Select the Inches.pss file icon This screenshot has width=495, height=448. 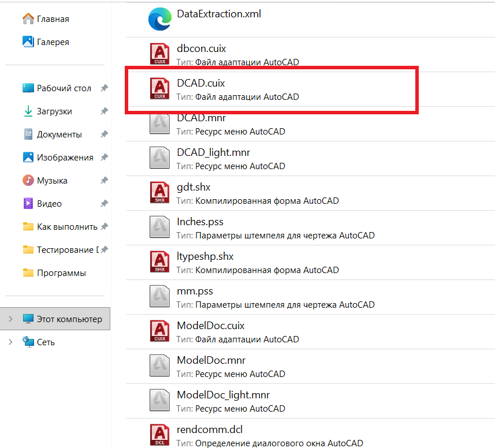(x=159, y=227)
